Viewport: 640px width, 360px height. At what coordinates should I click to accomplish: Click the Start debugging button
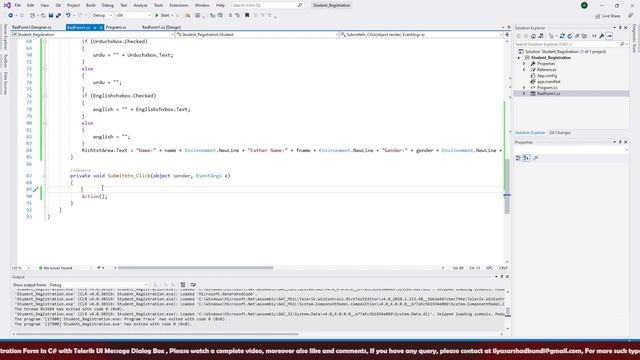click(x=162, y=16)
